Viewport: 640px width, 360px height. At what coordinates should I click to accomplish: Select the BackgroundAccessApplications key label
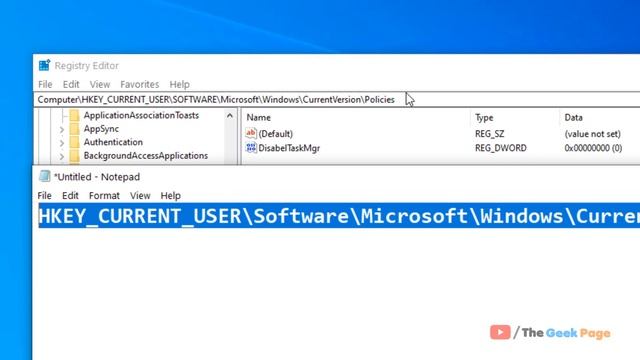(x=146, y=156)
